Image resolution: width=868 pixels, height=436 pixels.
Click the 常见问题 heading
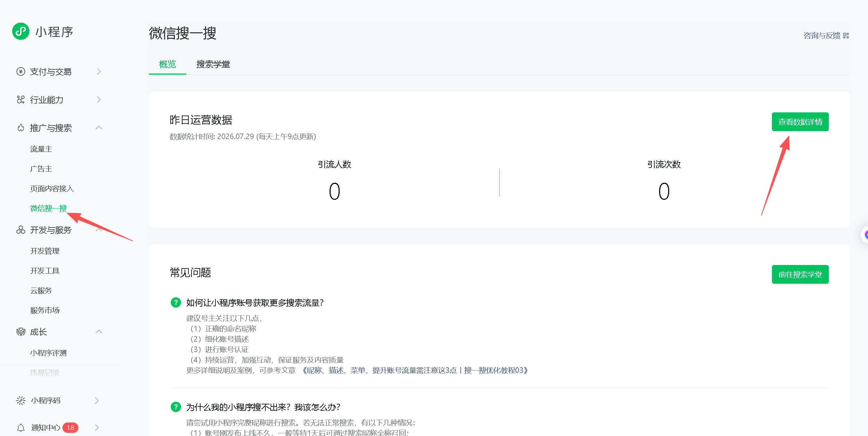pyautogui.click(x=190, y=272)
